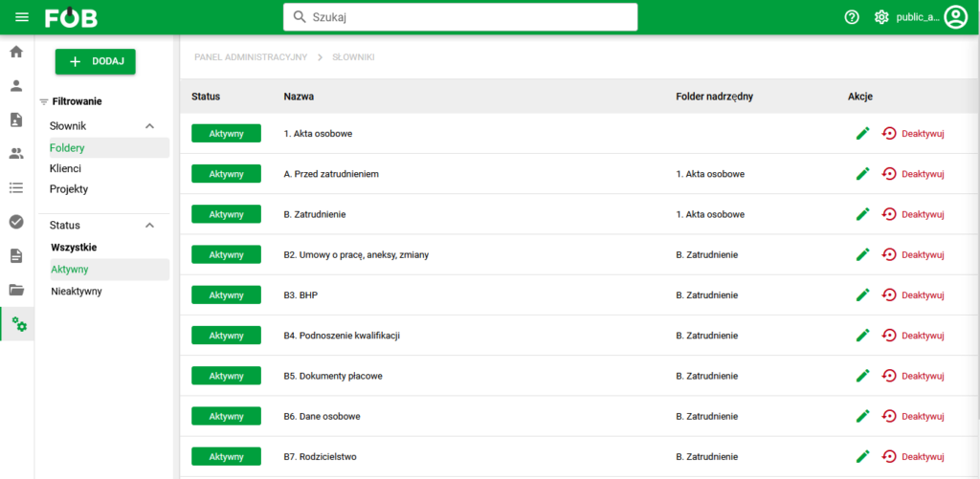Edit B6. Dane osobowe pencil icon
980x479 pixels.
tap(862, 416)
